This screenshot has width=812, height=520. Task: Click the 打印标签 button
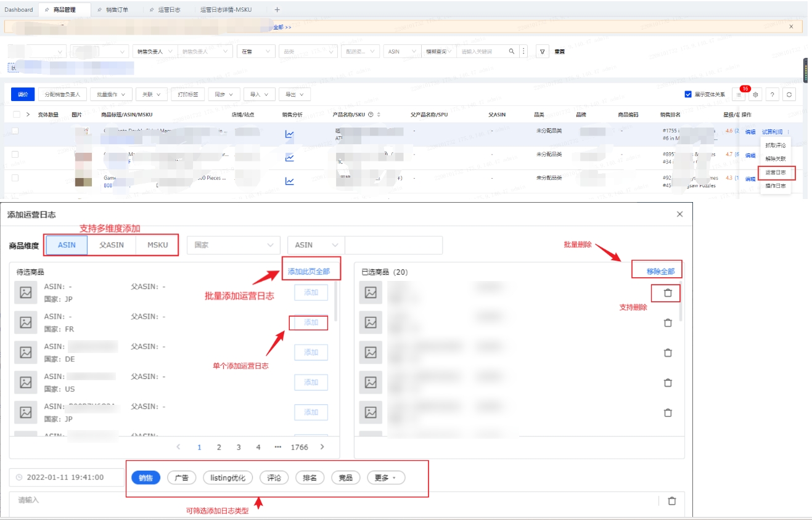point(187,94)
